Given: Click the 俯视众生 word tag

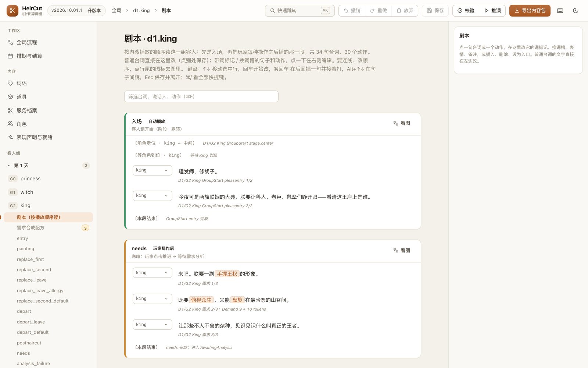Looking at the screenshot, I should click(201, 300).
